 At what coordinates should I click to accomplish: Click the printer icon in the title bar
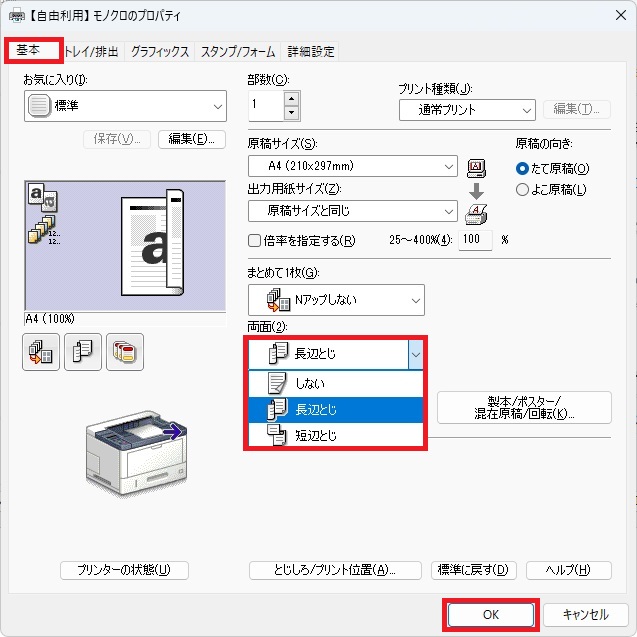pyautogui.click(x=16, y=16)
